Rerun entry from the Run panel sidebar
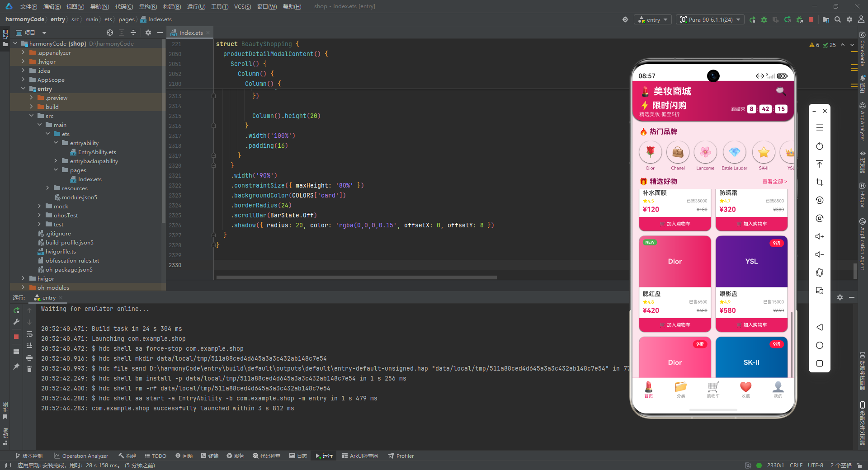Image resolution: width=868 pixels, height=470 pixels. coord(16,310)
